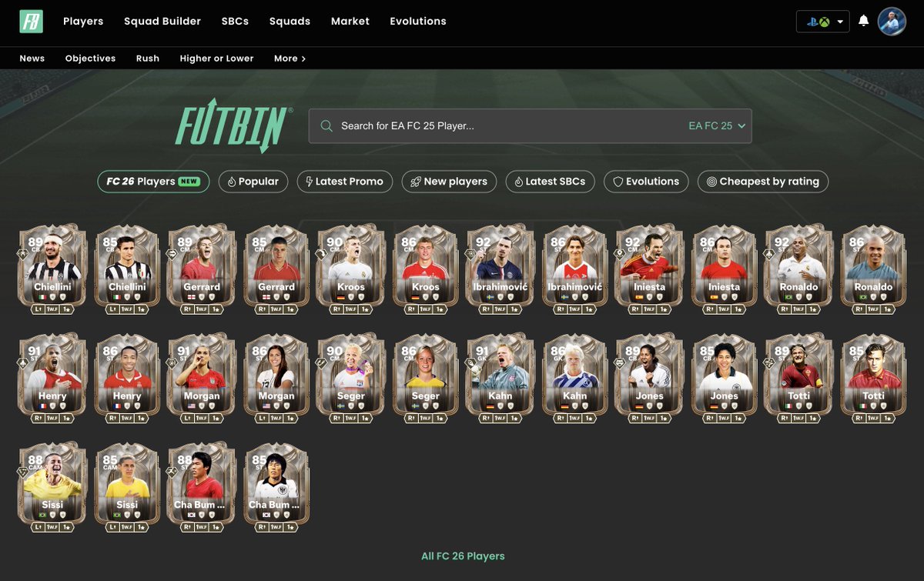The height and width of the screenshot is (581, 924).
Task: Open the 86 rated Morgan card
Action: coord(276,379)
